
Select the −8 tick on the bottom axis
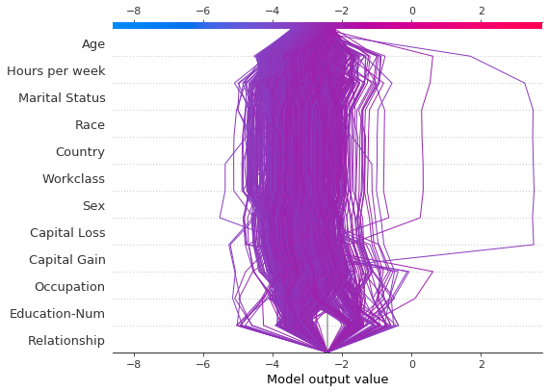[134, 364]
